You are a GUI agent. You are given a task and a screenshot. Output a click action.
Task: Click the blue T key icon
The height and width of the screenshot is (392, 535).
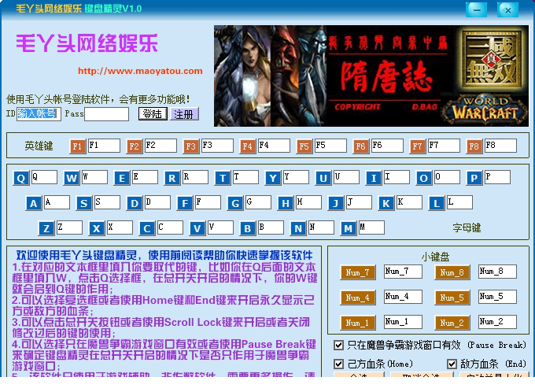223,178
